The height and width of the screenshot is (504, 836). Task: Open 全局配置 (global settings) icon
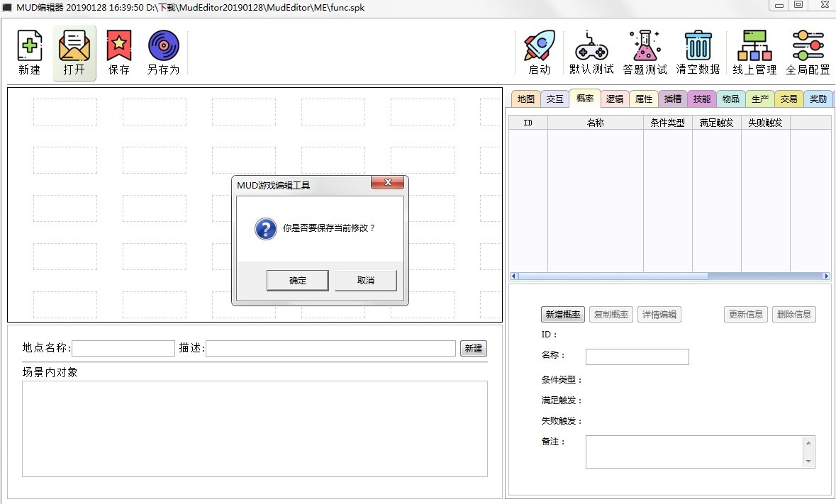point(808,51)
